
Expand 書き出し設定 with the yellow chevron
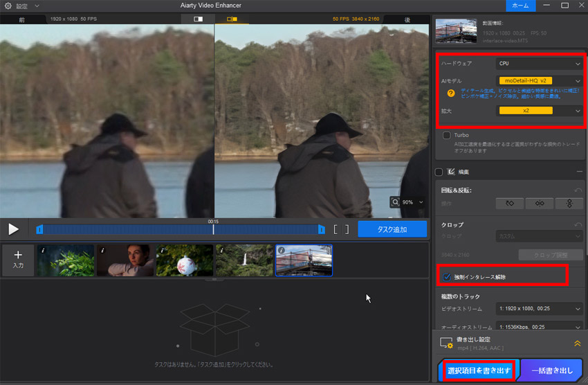point(577,343)
